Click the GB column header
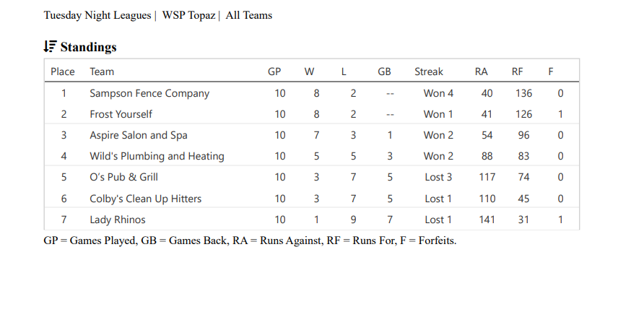 click(x=384, y=71)
